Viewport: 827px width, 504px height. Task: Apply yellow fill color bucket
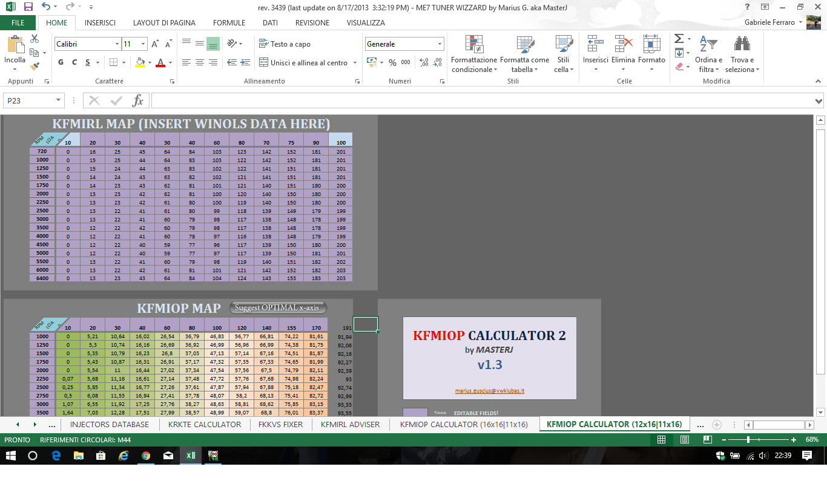click(140, 62)
